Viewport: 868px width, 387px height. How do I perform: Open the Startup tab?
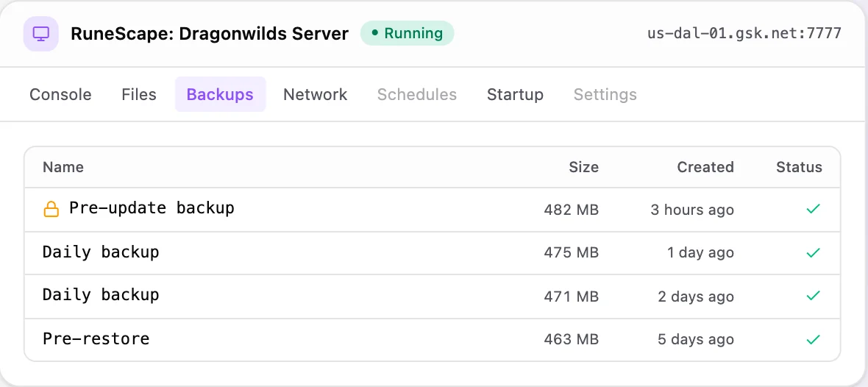coord(515,95)
